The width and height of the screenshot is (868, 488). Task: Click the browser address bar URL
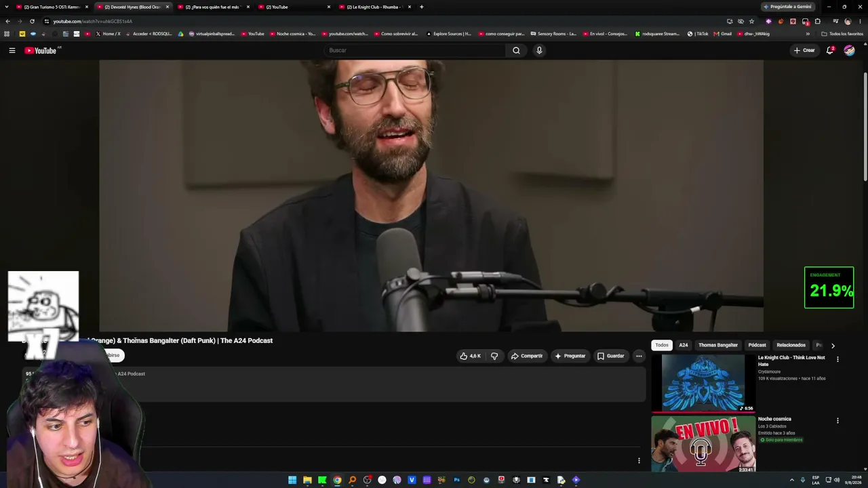pyautogui.click(x=93, y=21)
